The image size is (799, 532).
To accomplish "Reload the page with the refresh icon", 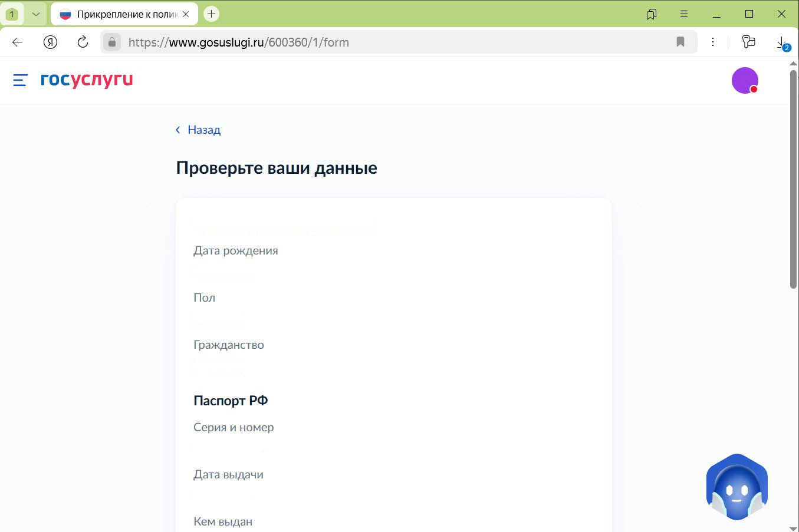I will coord(83,42).
